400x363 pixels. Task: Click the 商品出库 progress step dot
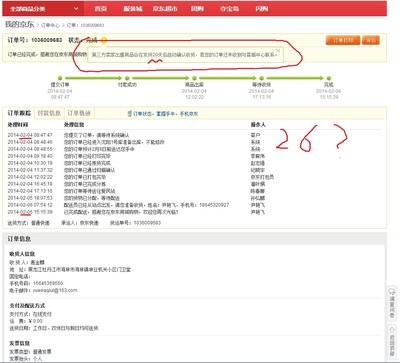[x=194, y=78]
